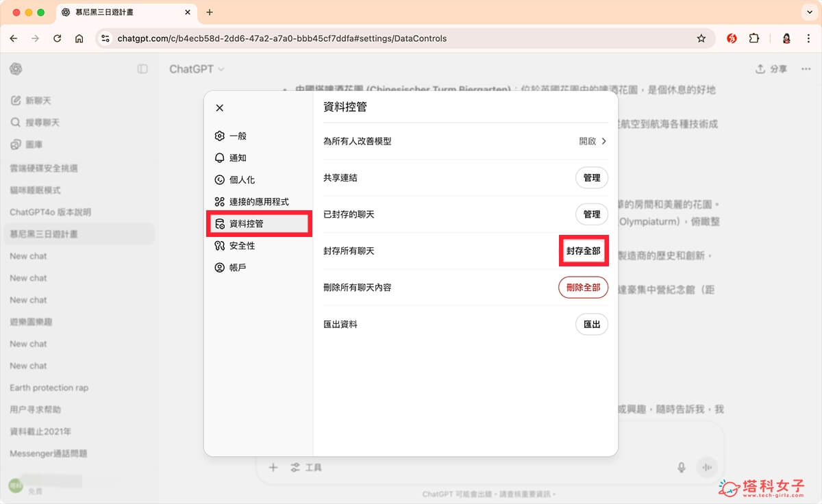
Task: Click the settings gear above the sidebar
Action: coord(16,68)
